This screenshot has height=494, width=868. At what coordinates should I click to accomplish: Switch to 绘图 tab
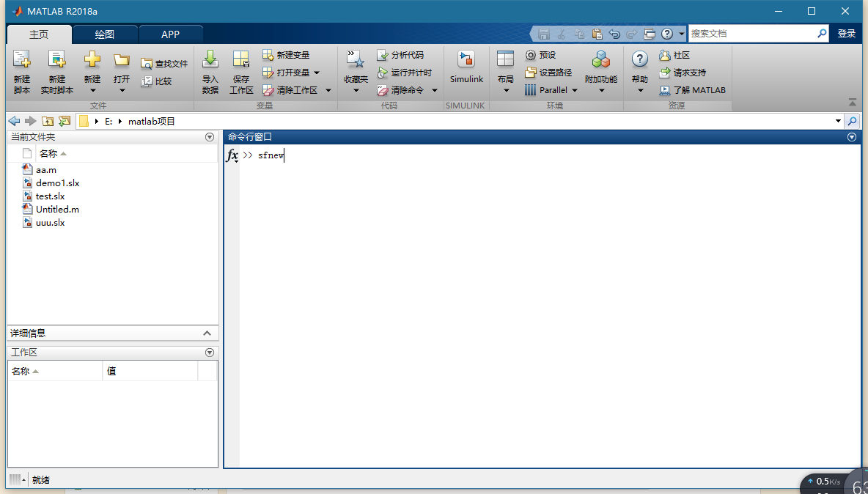tap(105, 34)
